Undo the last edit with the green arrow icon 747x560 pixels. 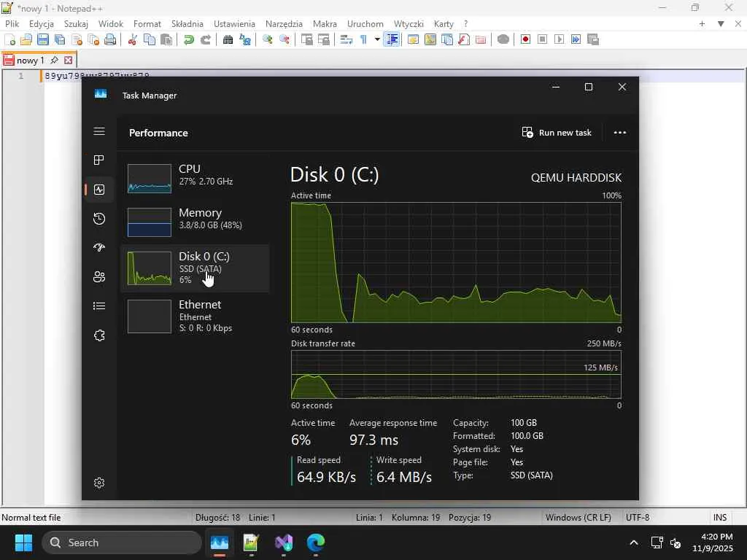coord(189,39)
